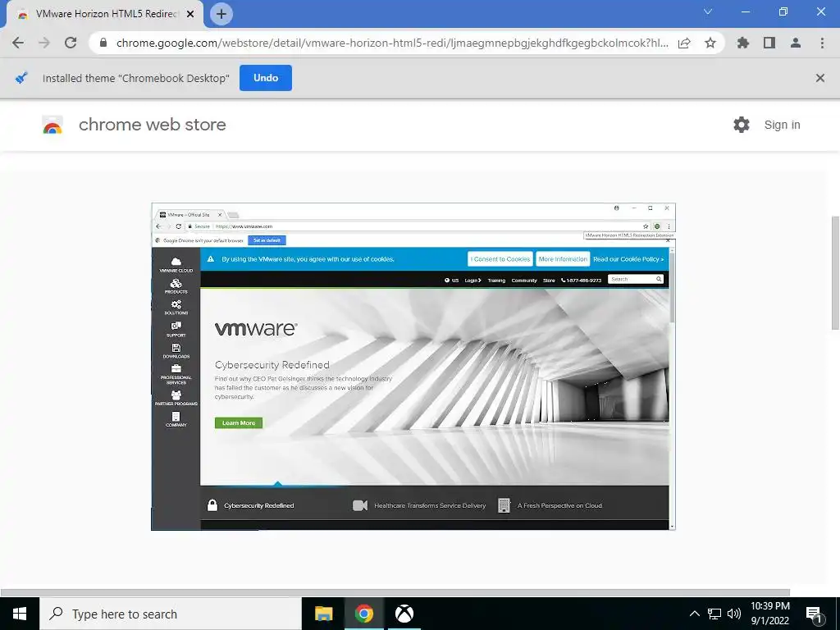Open the volume speaker tray icon
This screenshot has height=630, width=840.
coord(733,614)
